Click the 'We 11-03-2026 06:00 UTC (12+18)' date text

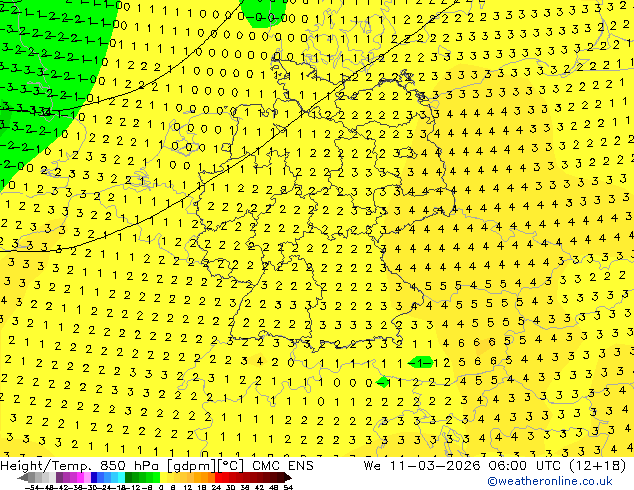(x=495, y=466)
